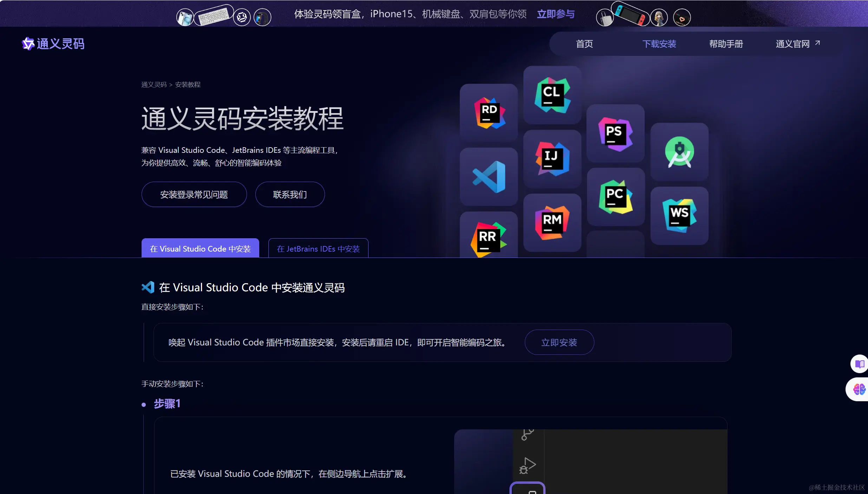
Task: Click the 安装教程 breadcrumb item
Action: tap(188, 85)
